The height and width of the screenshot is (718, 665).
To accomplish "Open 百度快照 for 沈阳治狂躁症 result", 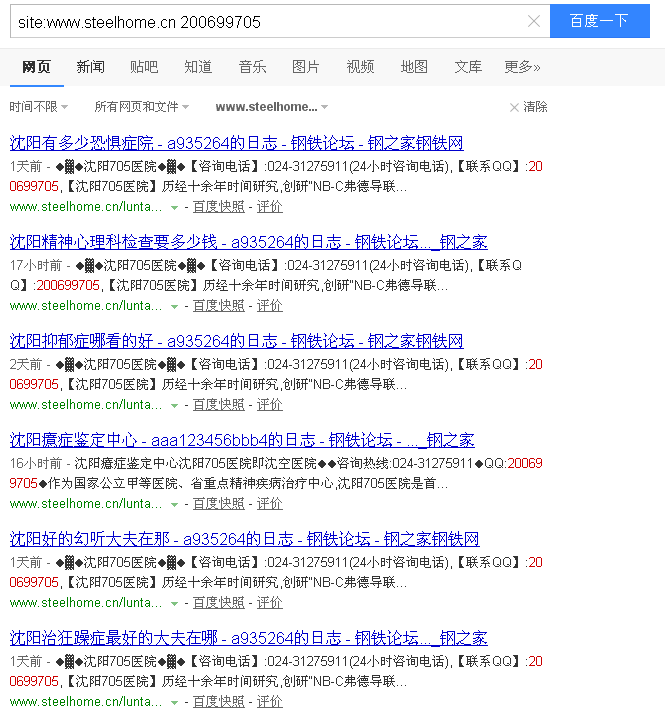I will coord(219,702).
